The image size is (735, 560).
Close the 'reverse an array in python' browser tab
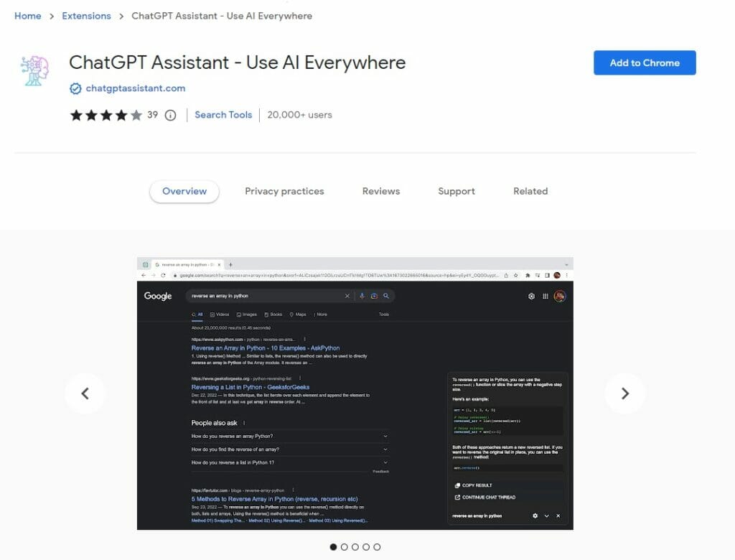coord(219,265)
